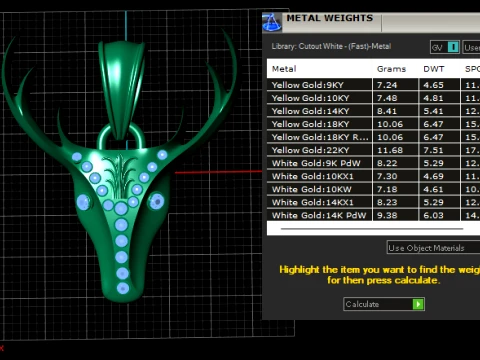Image resolution: width=480 pixels, height=360 pixels.
Task: Select the Yellow Gold:22KY row
Action: pos(373,150)
